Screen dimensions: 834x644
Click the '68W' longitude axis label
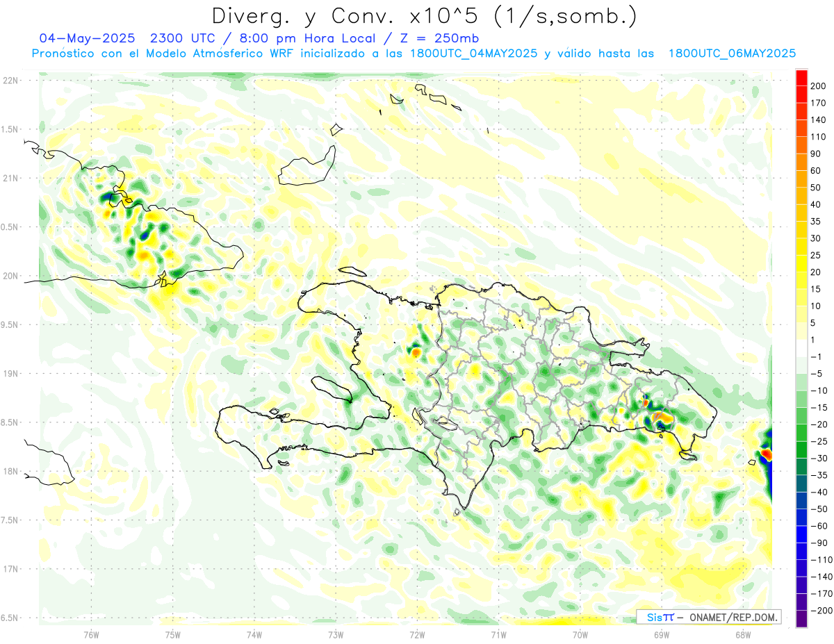(x=742, y=635)
